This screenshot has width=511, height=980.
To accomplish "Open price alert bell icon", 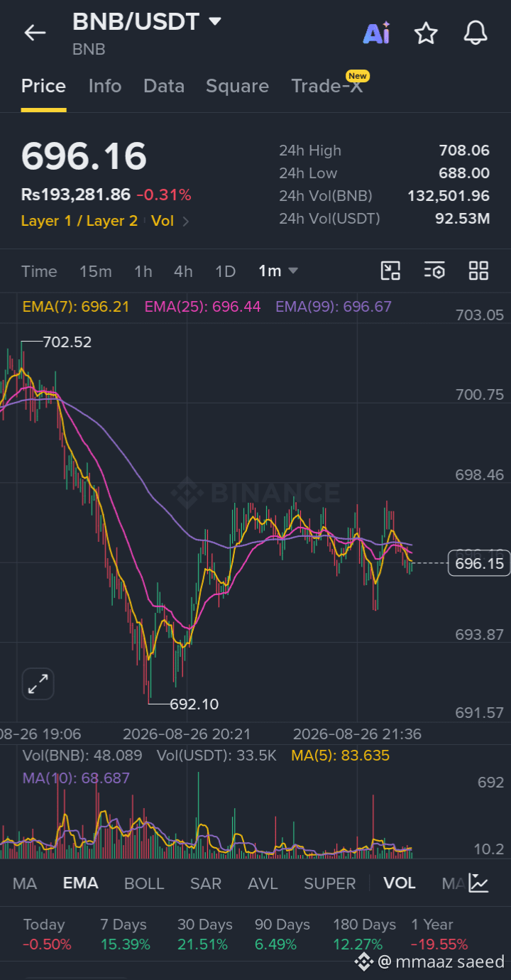I will [x=476, y=33].
